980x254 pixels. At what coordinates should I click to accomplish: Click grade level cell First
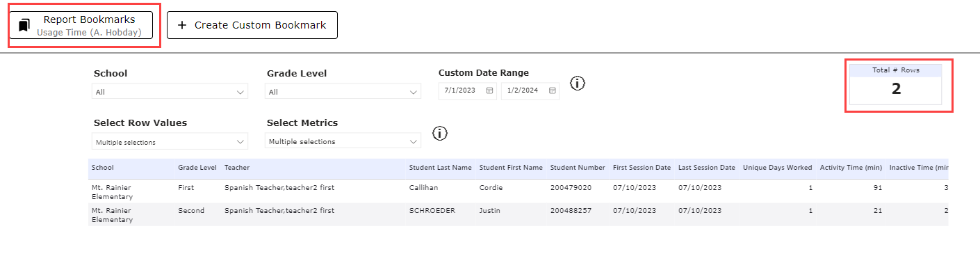pos(186,188)
